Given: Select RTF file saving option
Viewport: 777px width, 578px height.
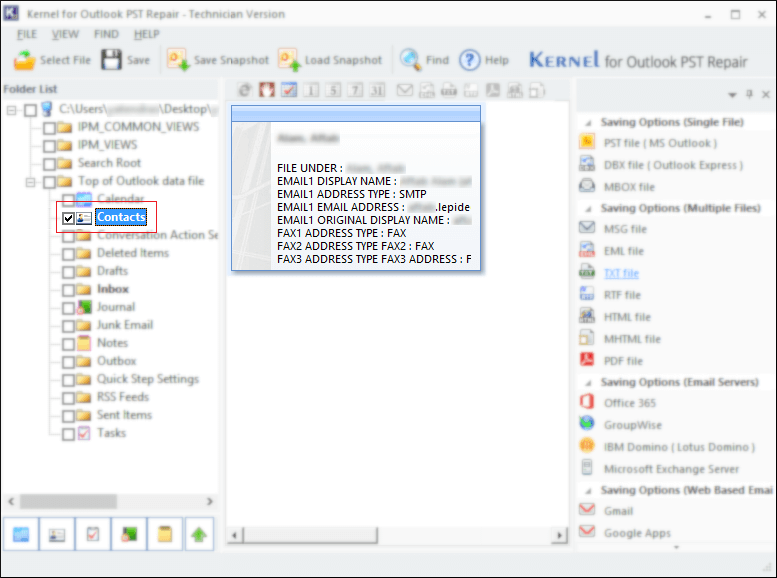Looking at the screenshot, I should coord(622,295).
